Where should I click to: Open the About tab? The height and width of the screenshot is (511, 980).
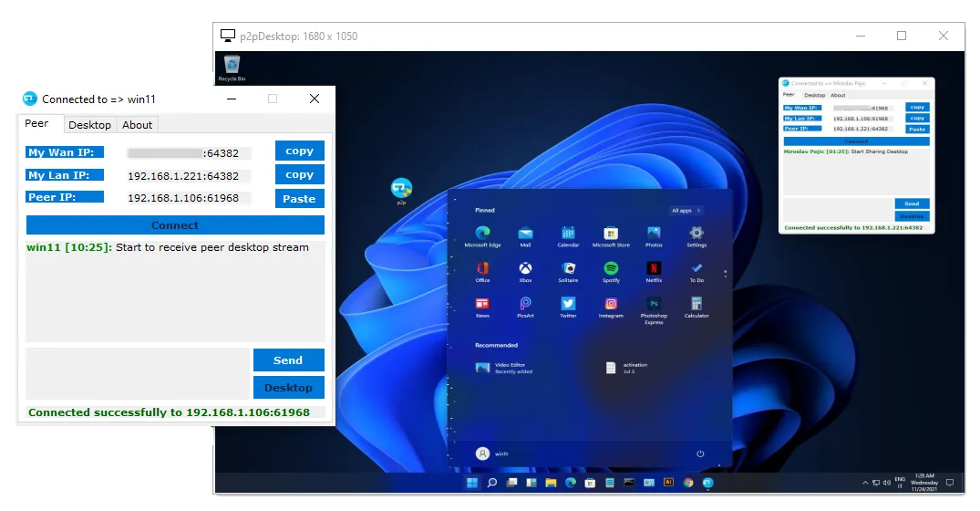point(138,125)
